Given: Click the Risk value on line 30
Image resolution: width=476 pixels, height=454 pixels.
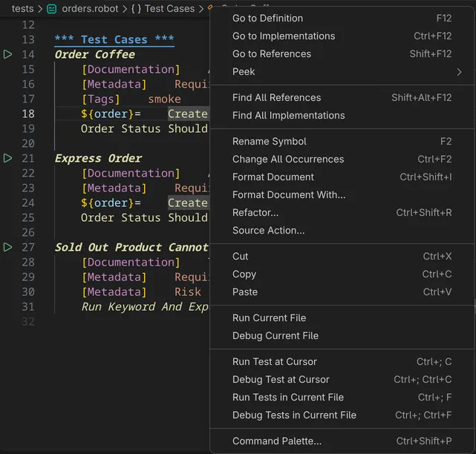Looking at the screenshot, I should pos(188,292).
